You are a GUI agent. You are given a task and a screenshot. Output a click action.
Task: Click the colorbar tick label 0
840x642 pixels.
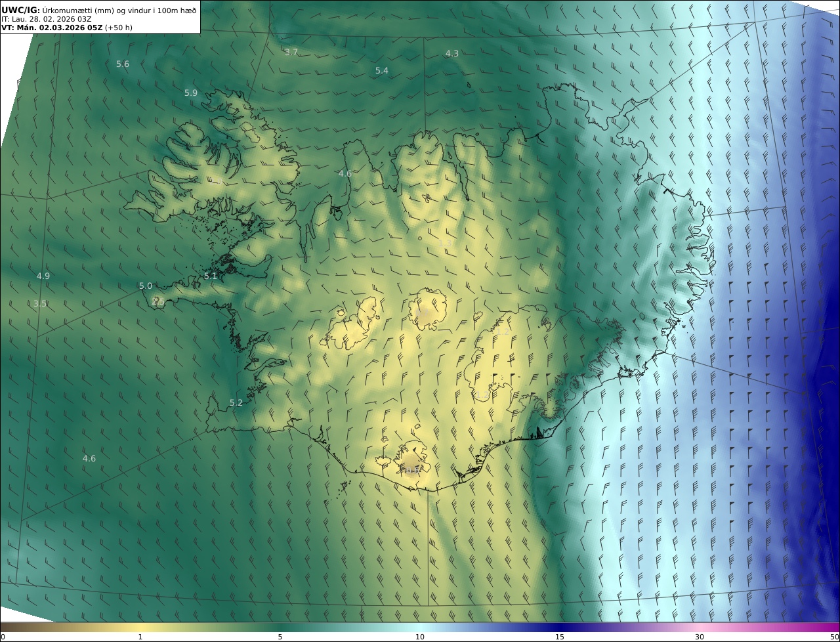pos(3,637)
